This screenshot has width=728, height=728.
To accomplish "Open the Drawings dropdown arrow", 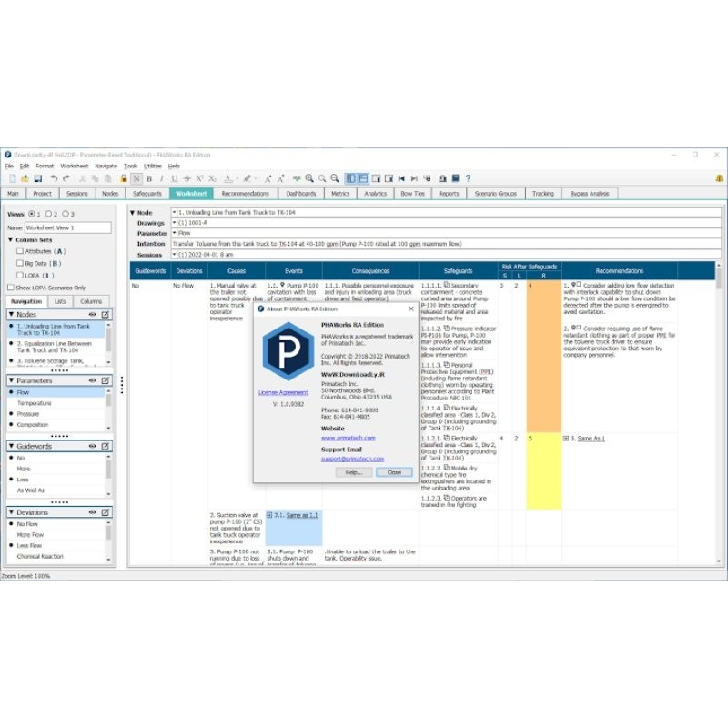I will [175, 223].
